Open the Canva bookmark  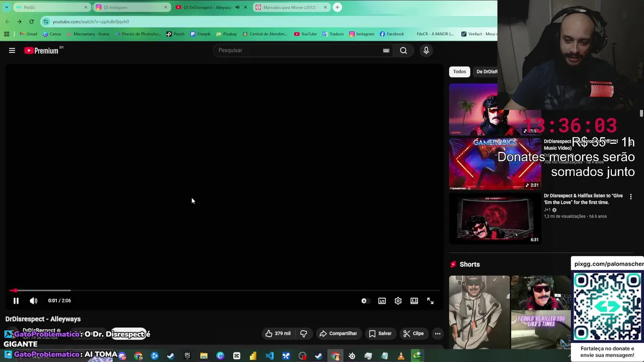coord(52,34)
